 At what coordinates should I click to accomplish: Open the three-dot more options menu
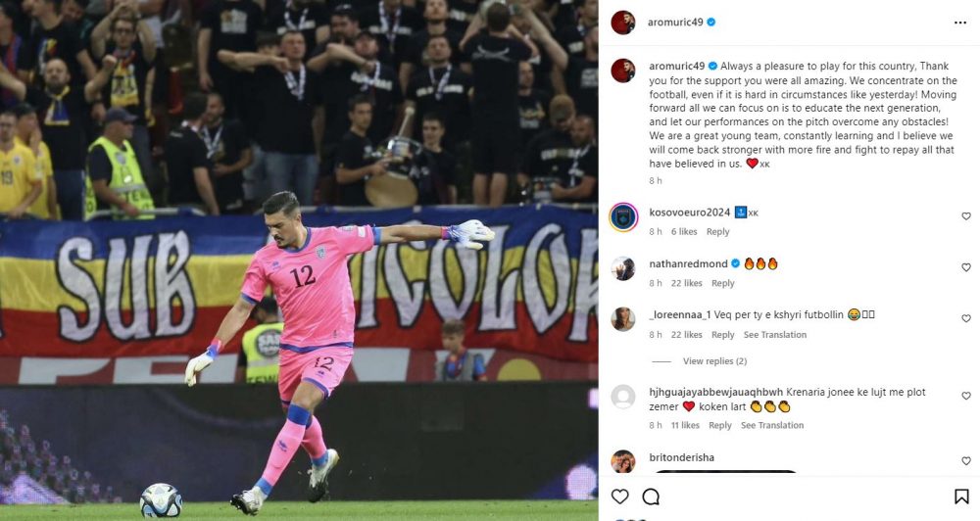(x=960, y=23)
